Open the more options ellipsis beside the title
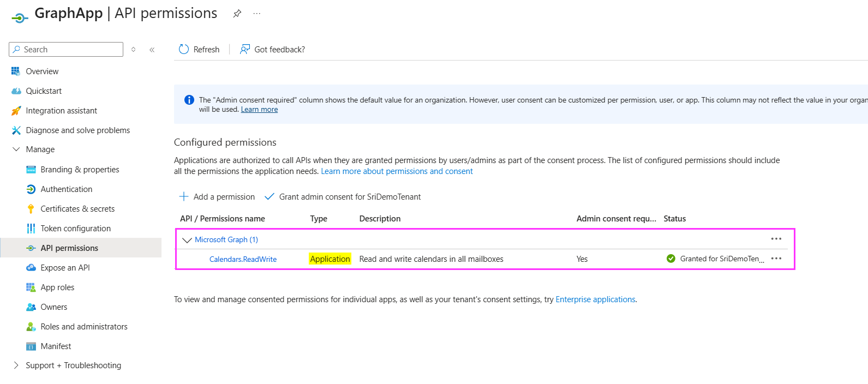The image size is (868, 384). (257, 14)
